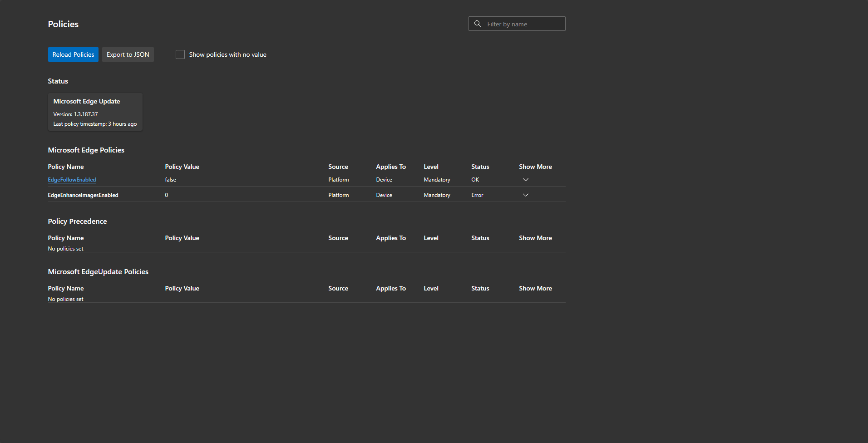Reload Policies using the blue button
The image size is (868, 443).
[x=73, y=54]
